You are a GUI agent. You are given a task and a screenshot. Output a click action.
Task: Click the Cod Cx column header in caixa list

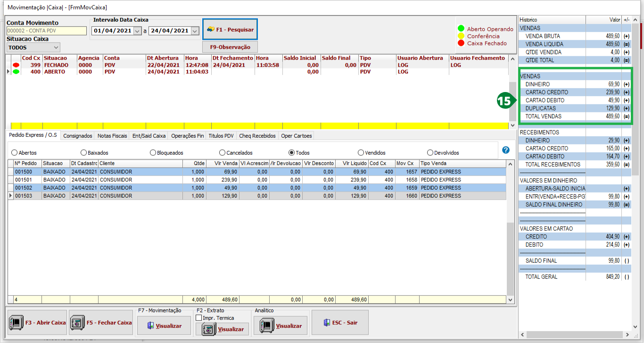coord(31,58)
